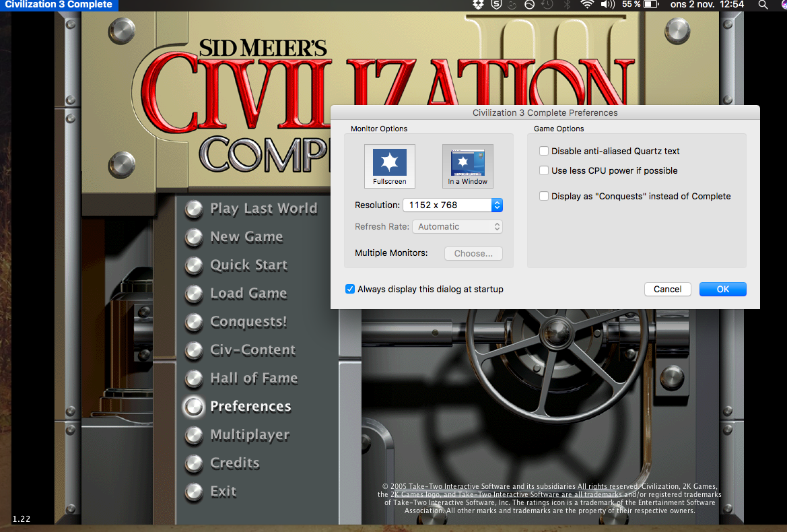
Task: Open Civ-Content from the main menu
Action: click(x=253, y=350)
